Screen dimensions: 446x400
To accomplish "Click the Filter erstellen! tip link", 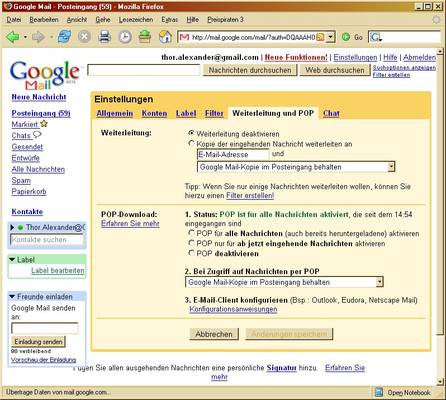I will (x=250, y=196).
